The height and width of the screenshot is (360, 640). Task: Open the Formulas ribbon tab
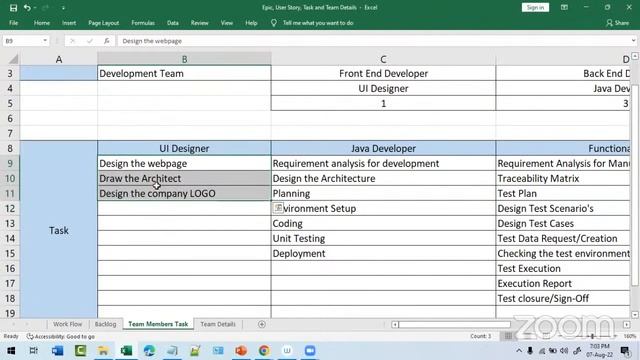tap(143, 23)
